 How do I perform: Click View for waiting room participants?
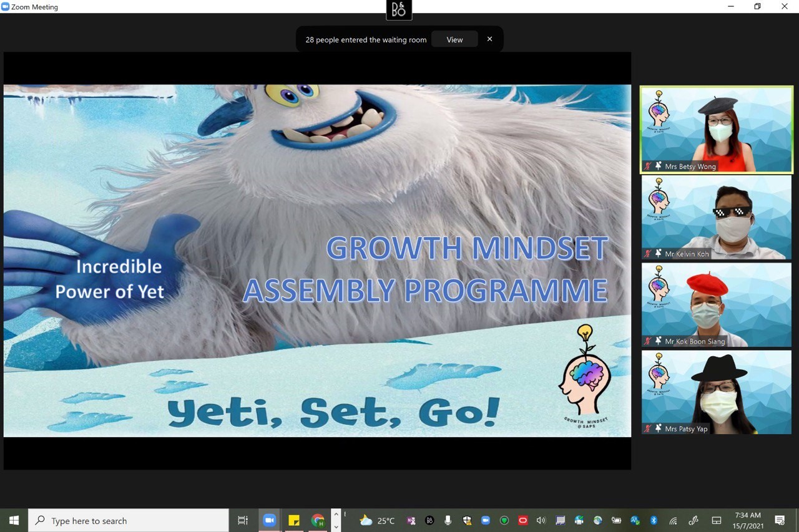pyautogui.click(x=454, y=39)
